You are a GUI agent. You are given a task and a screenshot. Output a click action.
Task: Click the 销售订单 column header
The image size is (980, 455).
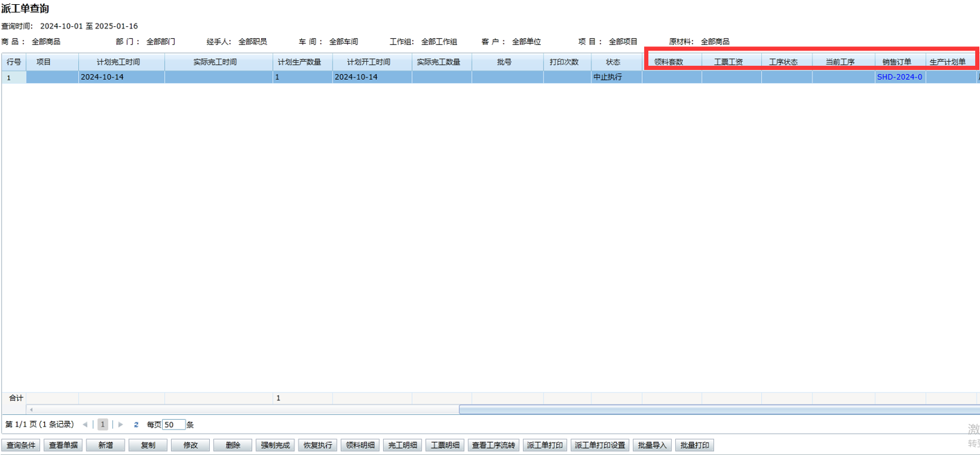coord(897,62)
